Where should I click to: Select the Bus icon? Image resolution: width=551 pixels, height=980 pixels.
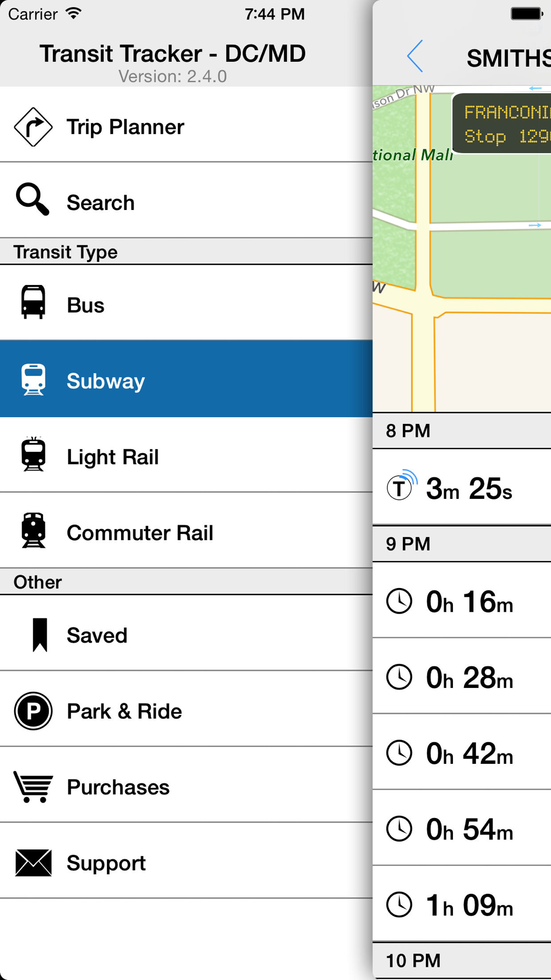coord(33,302)
